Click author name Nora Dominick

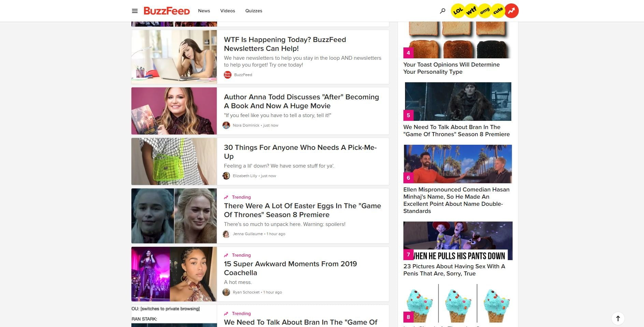(246, 125)
